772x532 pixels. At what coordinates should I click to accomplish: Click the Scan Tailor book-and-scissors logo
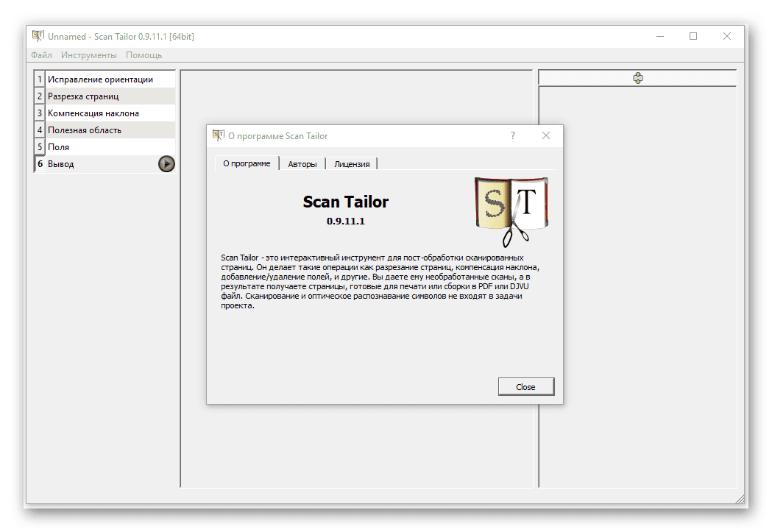click(x=511, y=212)
